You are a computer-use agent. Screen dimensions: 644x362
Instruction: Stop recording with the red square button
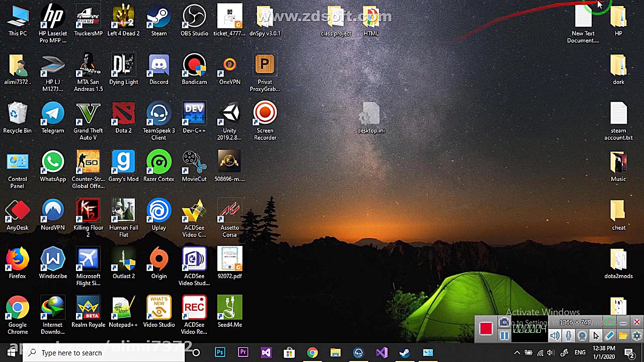[x=486, y=329]
